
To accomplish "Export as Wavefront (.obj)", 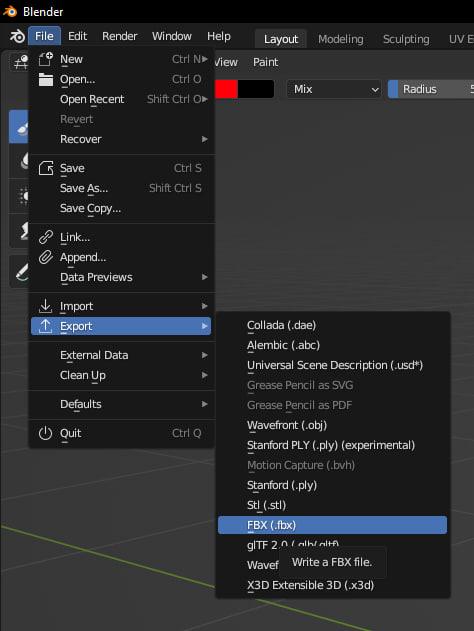I will click(x=332, y=425).
